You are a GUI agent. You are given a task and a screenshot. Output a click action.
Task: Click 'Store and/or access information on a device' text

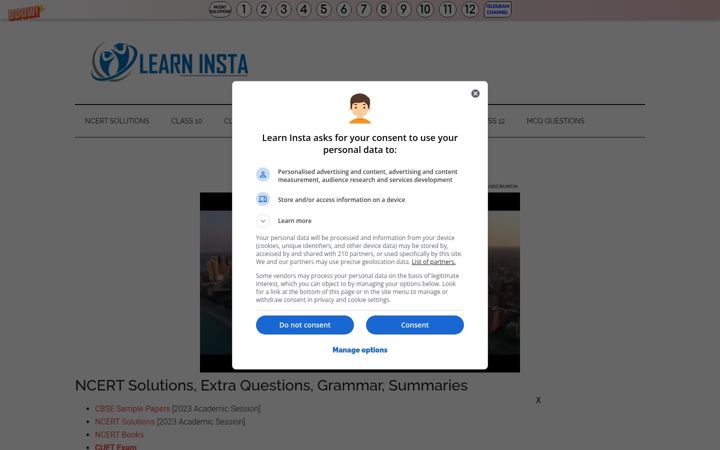tap(341, 200)
